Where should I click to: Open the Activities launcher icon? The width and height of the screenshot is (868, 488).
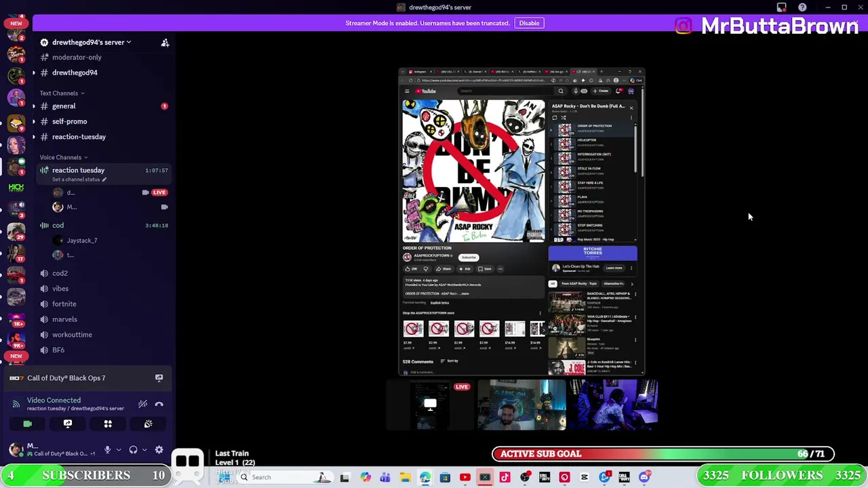[x=108, y=424]
